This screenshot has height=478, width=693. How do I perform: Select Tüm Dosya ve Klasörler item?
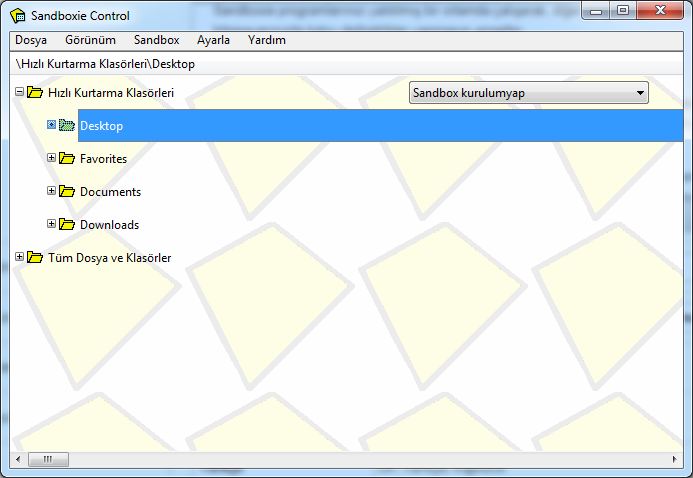(x=109, y=258)
